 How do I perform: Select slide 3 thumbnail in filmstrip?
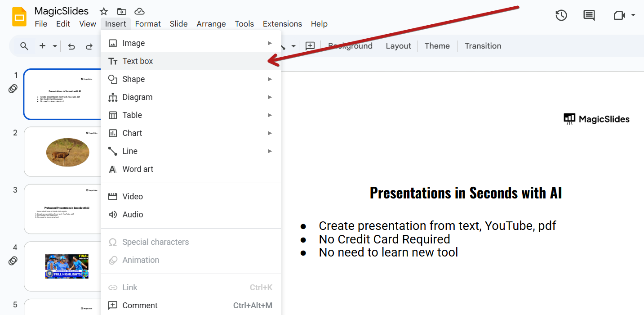pos(63,209)
